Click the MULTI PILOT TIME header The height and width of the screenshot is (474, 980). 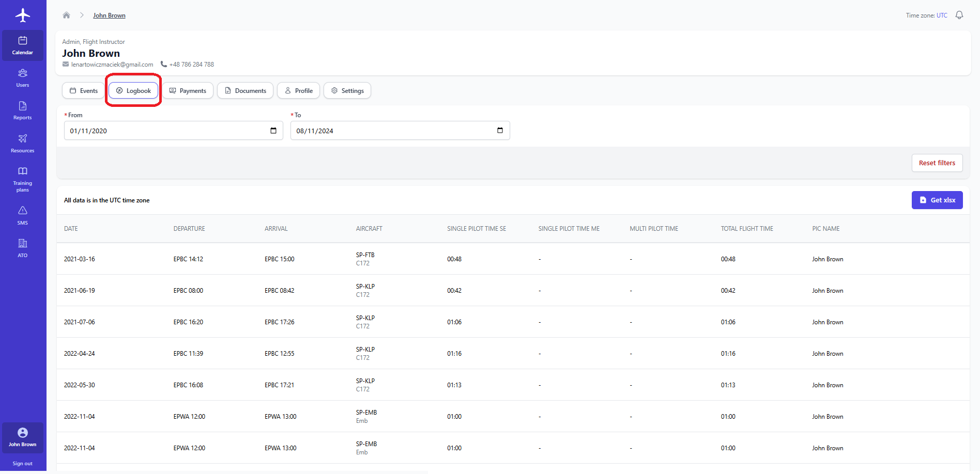[x=654, y=229]
